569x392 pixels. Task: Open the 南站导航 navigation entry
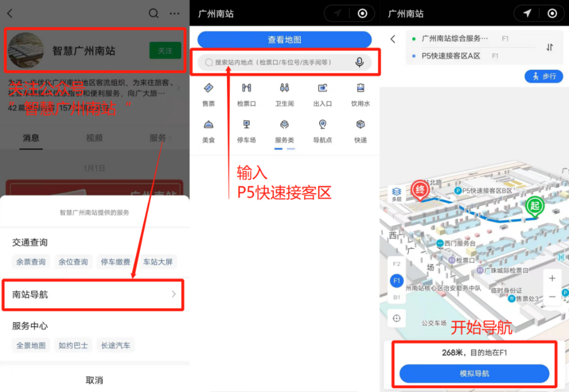pyautogui.click(x=93, y=295)
